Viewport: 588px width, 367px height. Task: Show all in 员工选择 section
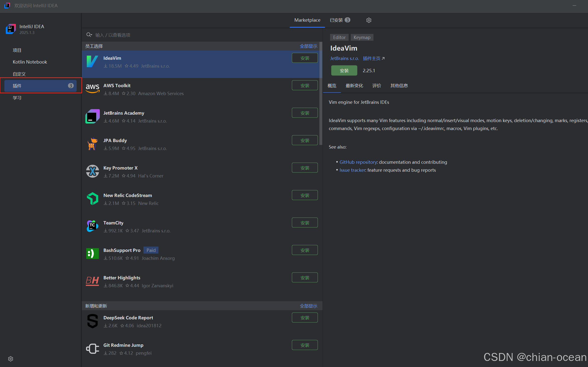coord(308,46)
